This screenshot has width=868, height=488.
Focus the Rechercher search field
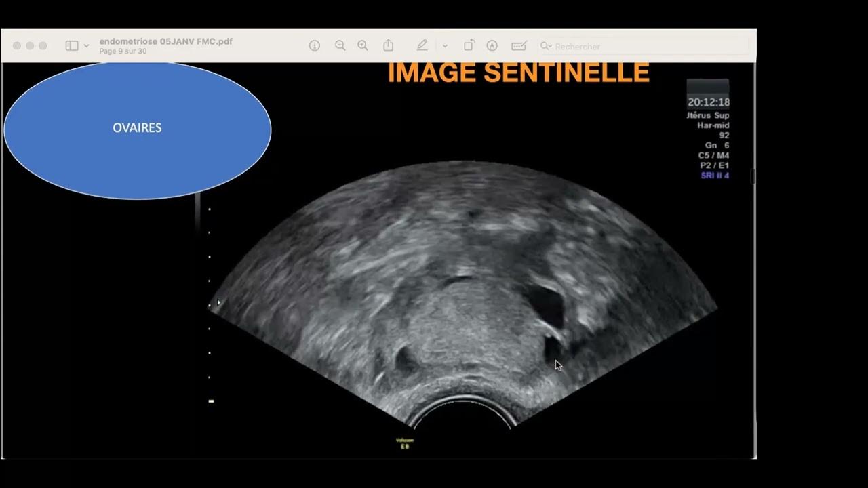[643, 46]
